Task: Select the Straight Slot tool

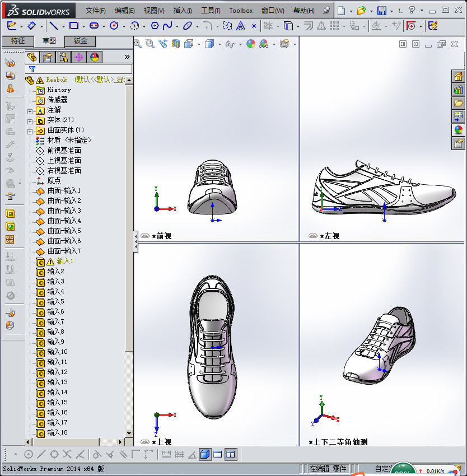Action: point(94,26)
